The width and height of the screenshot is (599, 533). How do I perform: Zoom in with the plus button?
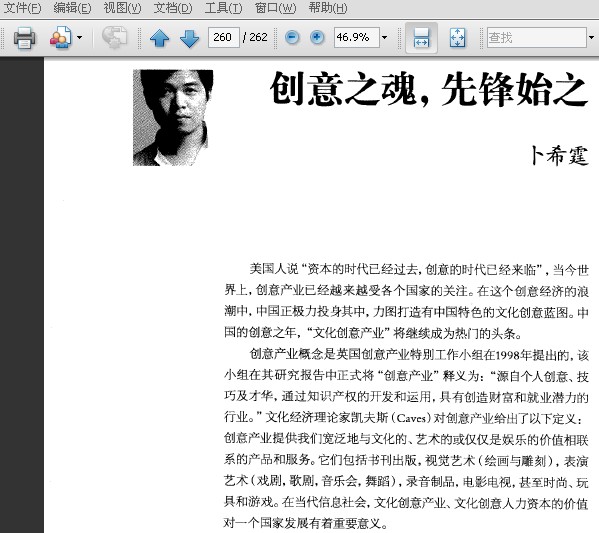click(317, 37)
